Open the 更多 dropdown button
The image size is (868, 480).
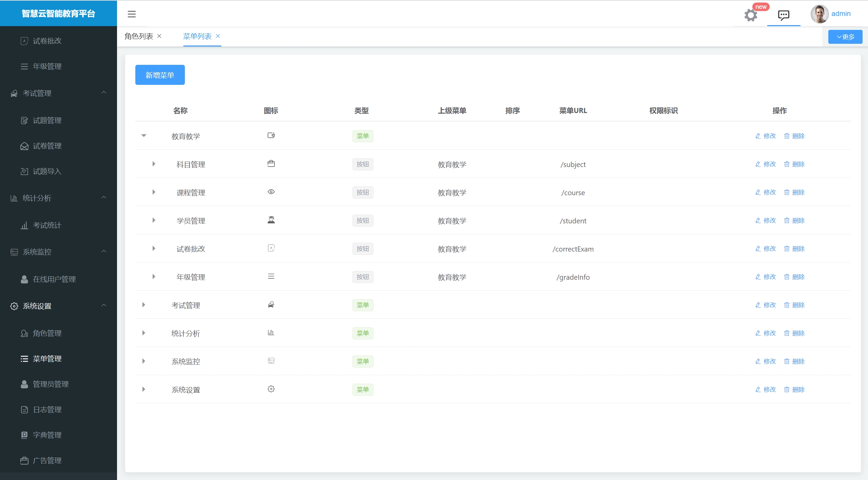click(845, 37)
